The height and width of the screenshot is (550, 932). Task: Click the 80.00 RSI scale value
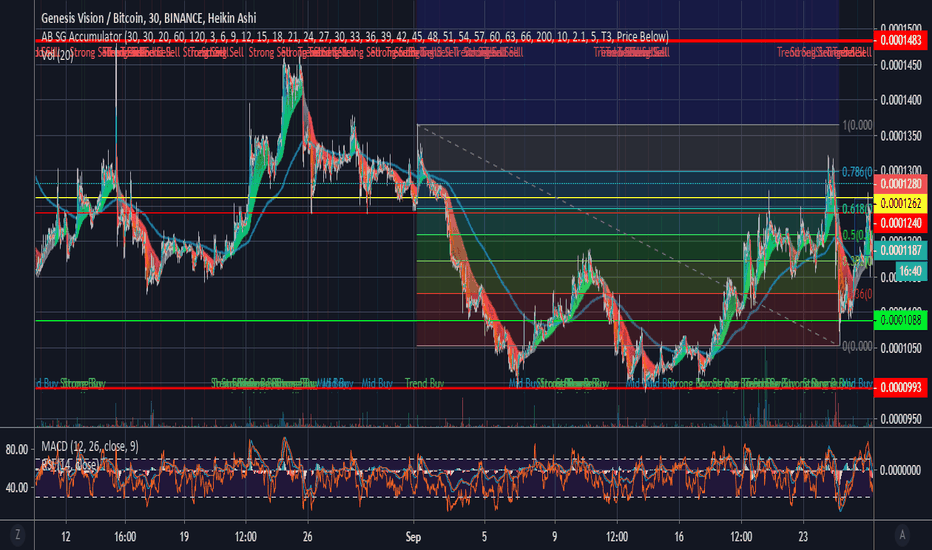[x=17, y=450]
